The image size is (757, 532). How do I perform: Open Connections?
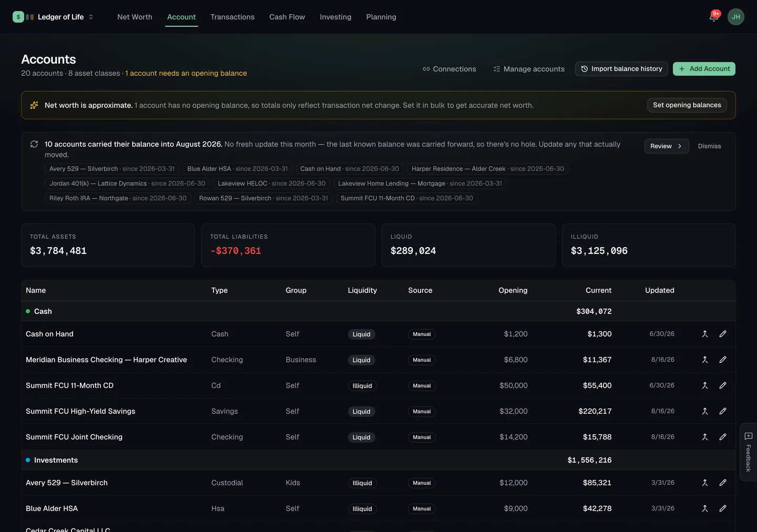coord(449,69)
